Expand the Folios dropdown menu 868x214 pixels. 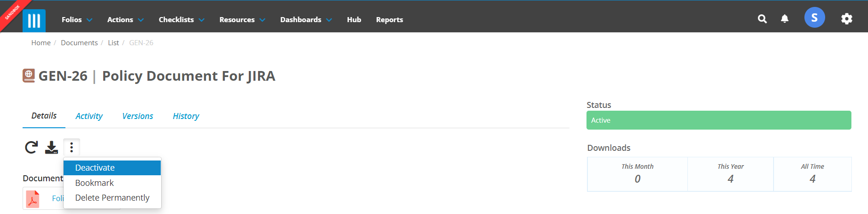coord(77,19)
